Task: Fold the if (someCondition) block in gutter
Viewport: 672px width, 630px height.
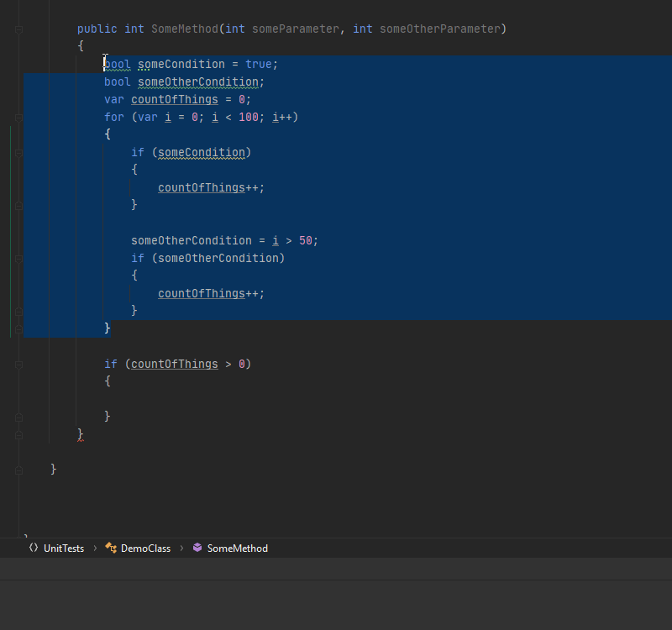Action: tap(18, 153)
